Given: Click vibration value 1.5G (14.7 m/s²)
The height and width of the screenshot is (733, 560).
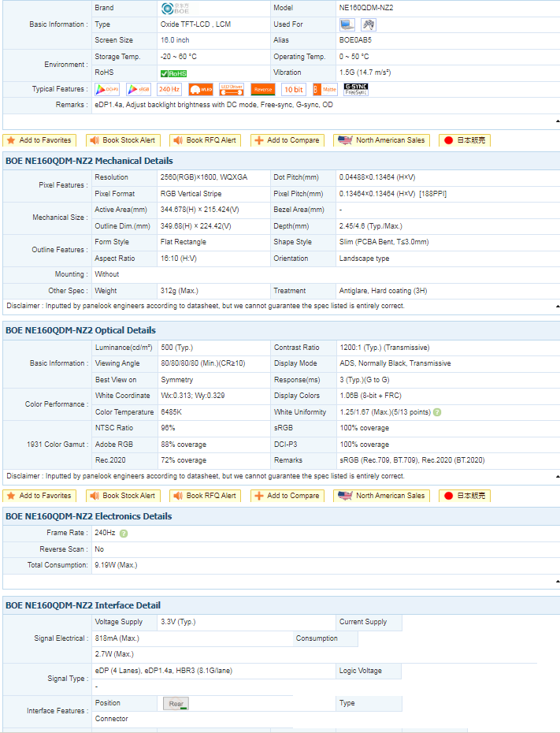Looking at the screenshot, I should click(x=365, y=73).
